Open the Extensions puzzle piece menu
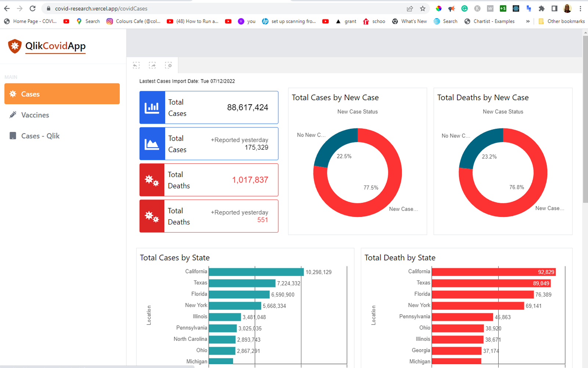 point(541,8)
